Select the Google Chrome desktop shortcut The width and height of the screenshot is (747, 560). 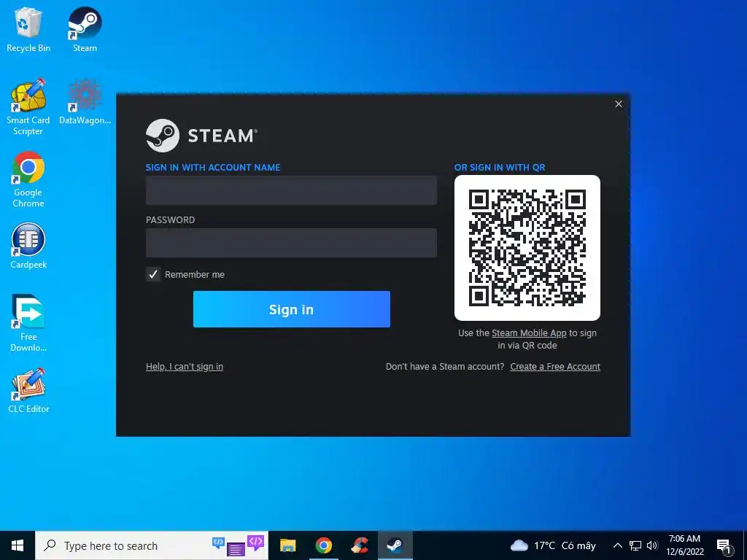pyautogui.click(x=28, y=179)
